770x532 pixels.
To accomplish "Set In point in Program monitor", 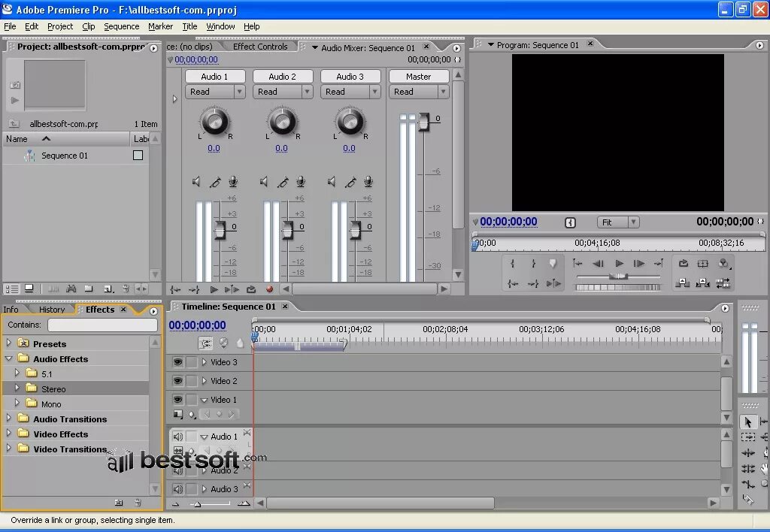I will click(x=513, y=264).
